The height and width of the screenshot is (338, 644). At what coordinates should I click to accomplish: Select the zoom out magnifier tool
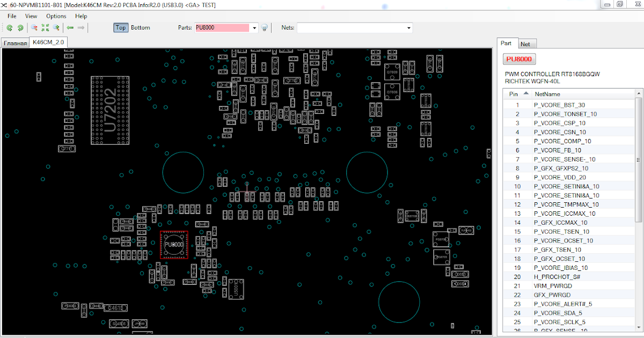click(34, 27)
